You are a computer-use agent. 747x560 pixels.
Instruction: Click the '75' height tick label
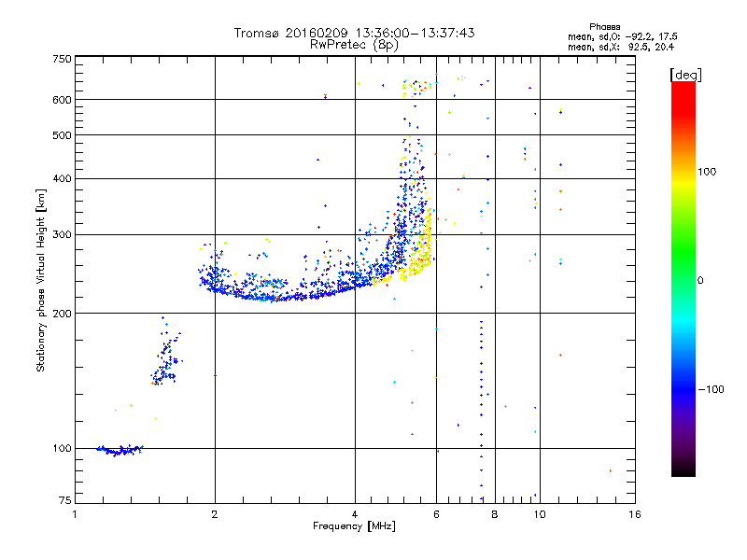click(x=65, y=500)
